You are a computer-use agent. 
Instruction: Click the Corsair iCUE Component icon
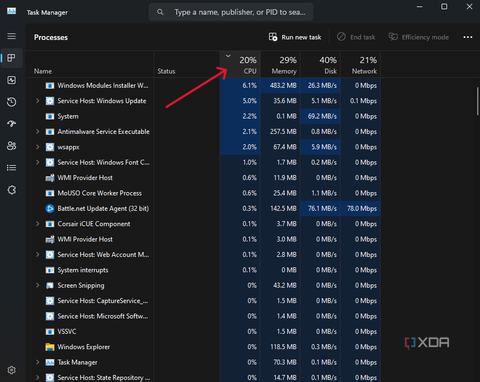pyautogui.click(x=50, y=224)
